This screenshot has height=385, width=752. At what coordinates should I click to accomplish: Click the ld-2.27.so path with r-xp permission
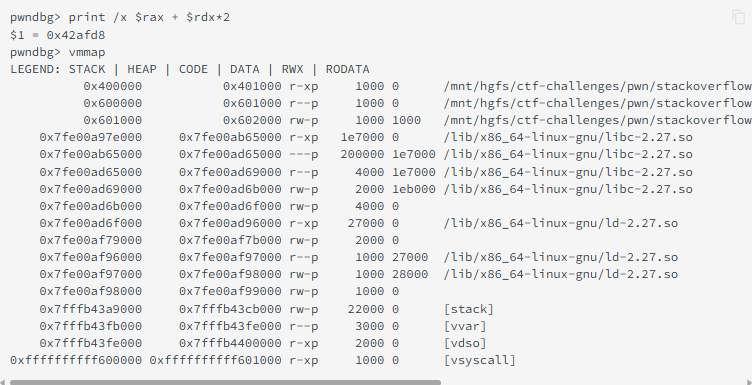pyautogui.click(x=561, y=223)
